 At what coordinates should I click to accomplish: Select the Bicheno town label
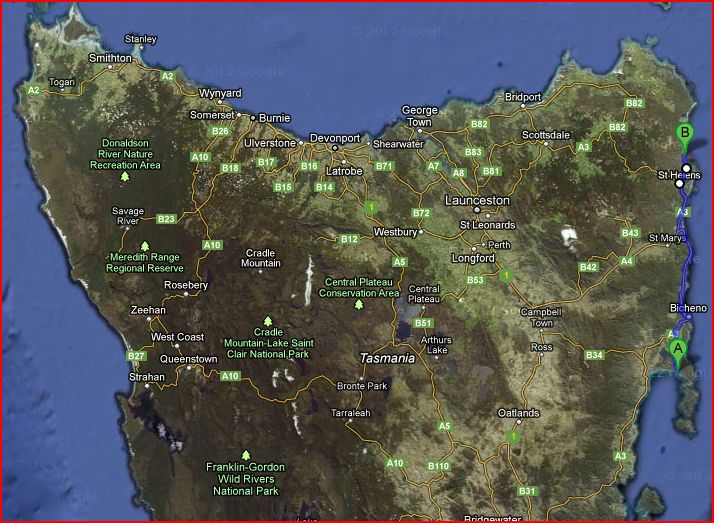coord(690,308)
